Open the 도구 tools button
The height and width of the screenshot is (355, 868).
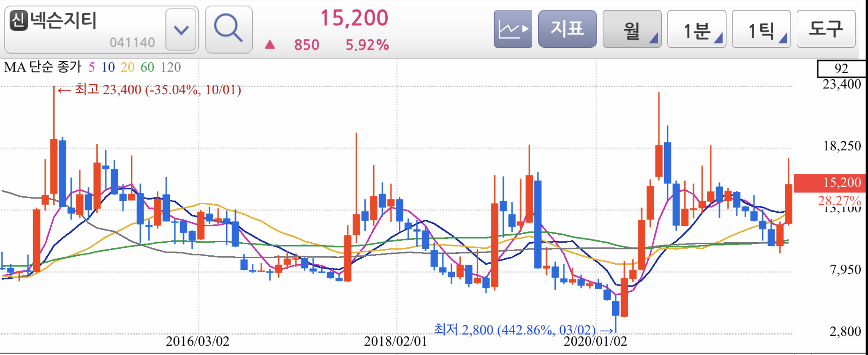click(x=826, y=29)
